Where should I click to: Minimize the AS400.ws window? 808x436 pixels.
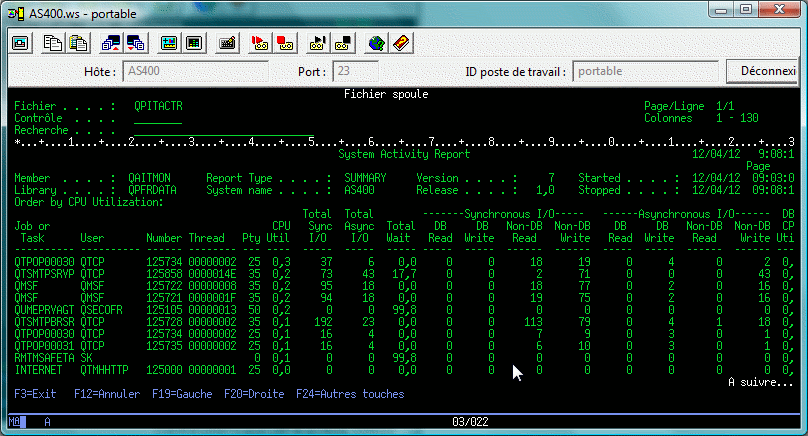point(721,9)
